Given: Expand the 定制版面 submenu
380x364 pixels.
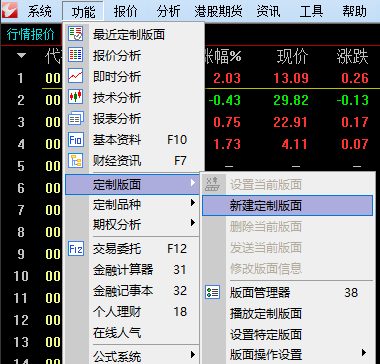Looking at the screenshot, I should pos(133,184).
